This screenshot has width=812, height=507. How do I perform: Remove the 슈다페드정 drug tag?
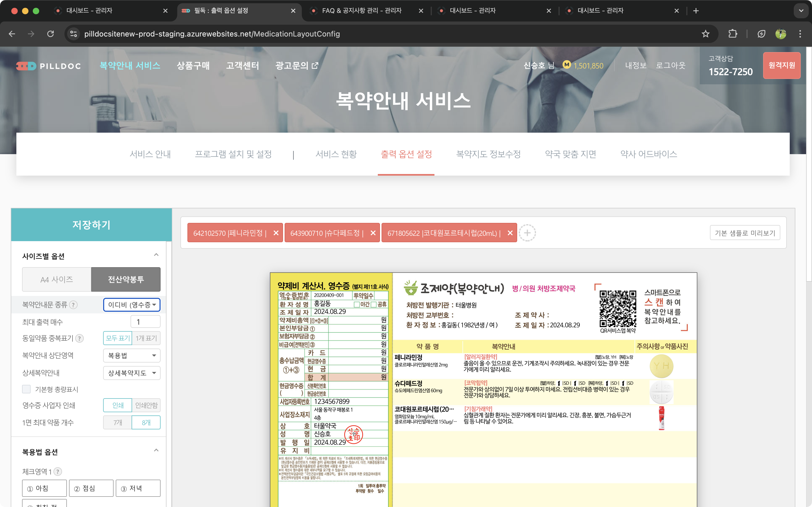click(x=373, y=233)
